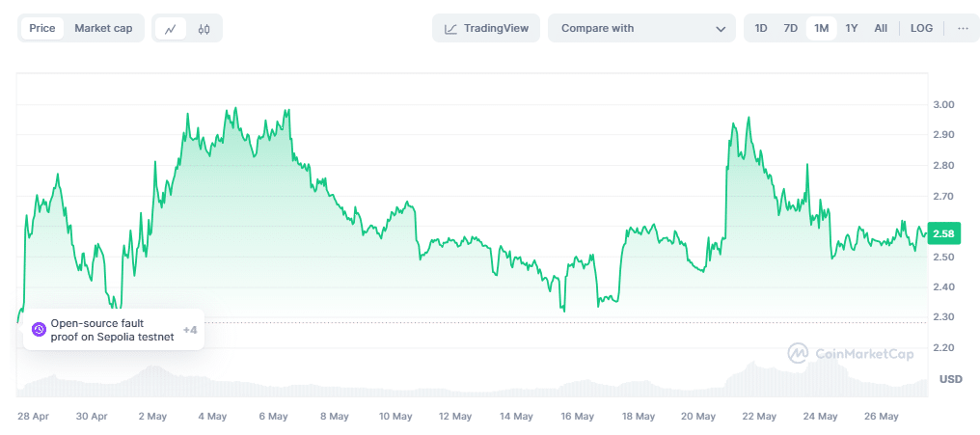Select the Price tab
Image resolution: width=980 pixels, height=435 pixels.
coord(42,28)
